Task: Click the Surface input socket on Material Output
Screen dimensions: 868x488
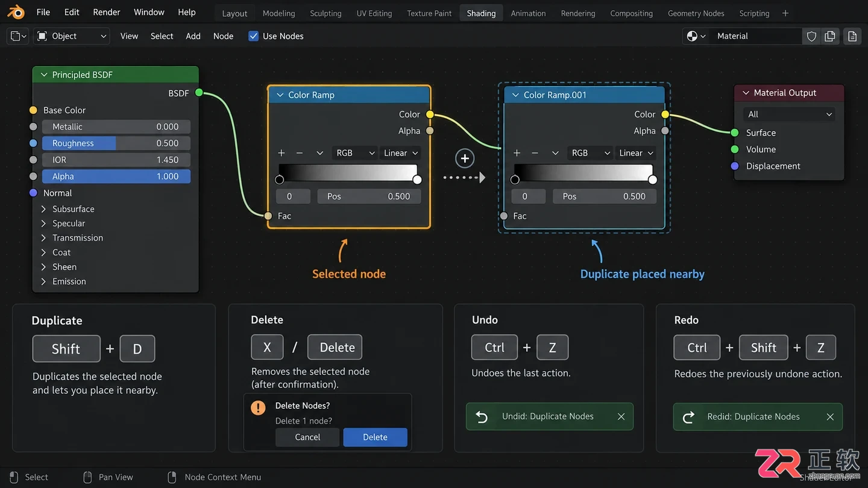Action: [x=734, y=133]
